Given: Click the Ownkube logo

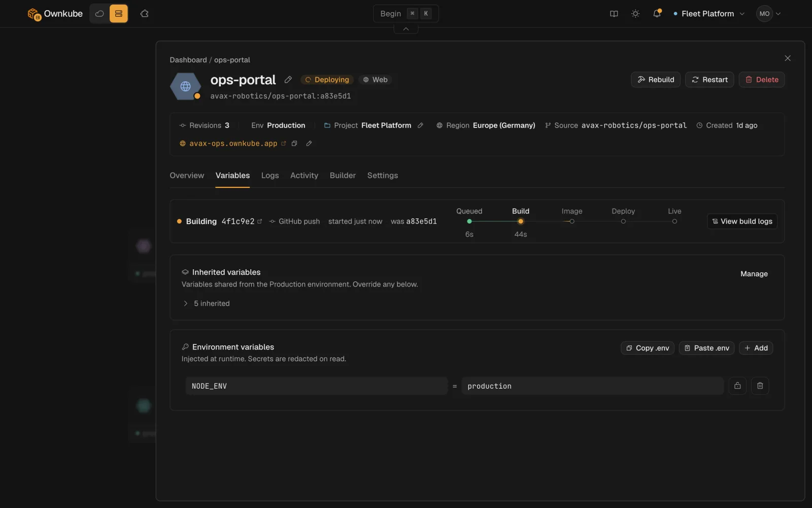Looking at the screenshot, I should point(55,14).
